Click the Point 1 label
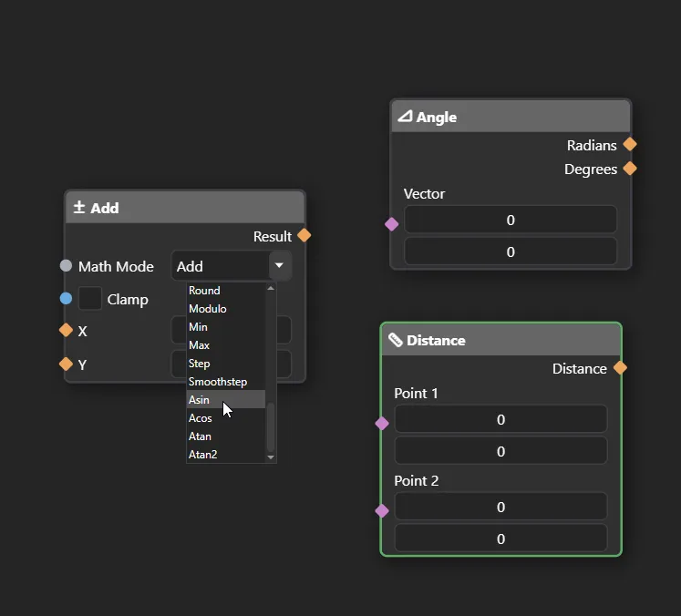This screenshot has width=681, height=616. click(x=416, y=394)
